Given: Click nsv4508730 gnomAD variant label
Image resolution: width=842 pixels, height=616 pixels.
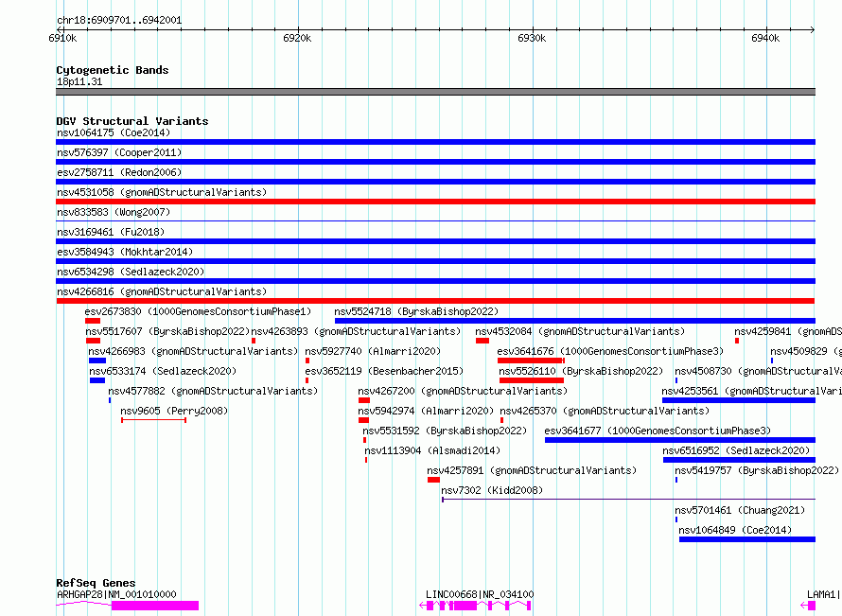Looking at the screenshot, I should [x=758, y=371].
